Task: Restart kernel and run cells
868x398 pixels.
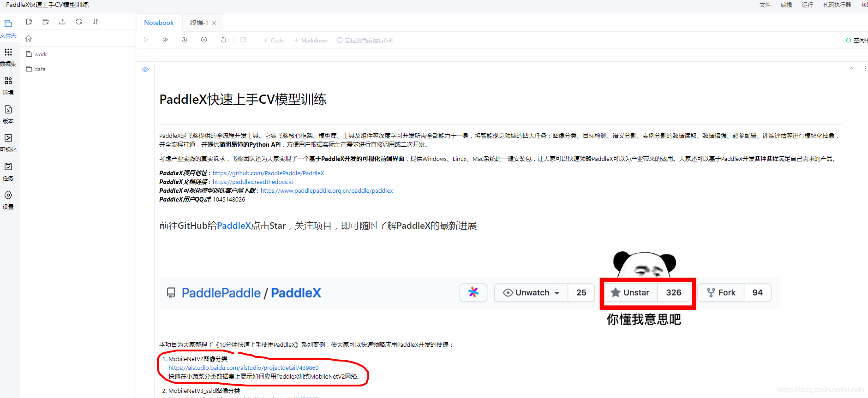Action: tap(185, 40)
